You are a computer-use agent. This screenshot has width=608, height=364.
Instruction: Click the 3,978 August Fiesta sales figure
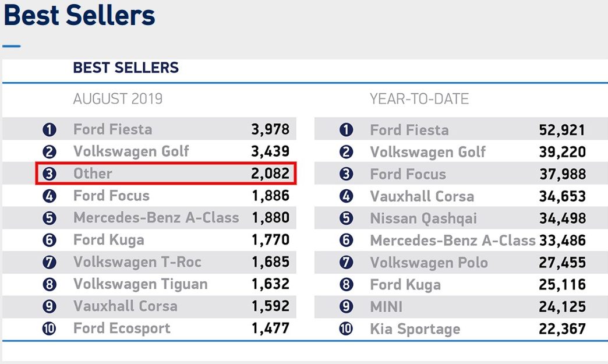[270, 129]
